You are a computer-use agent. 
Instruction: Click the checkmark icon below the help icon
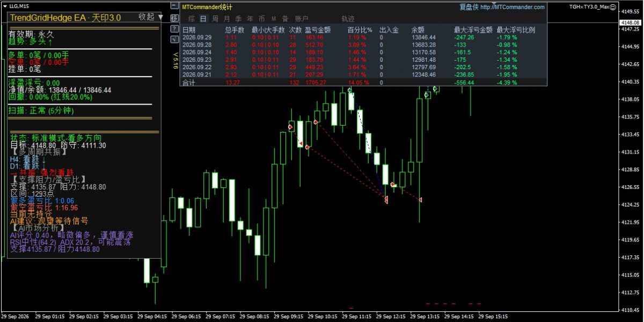tap(175, 39)
